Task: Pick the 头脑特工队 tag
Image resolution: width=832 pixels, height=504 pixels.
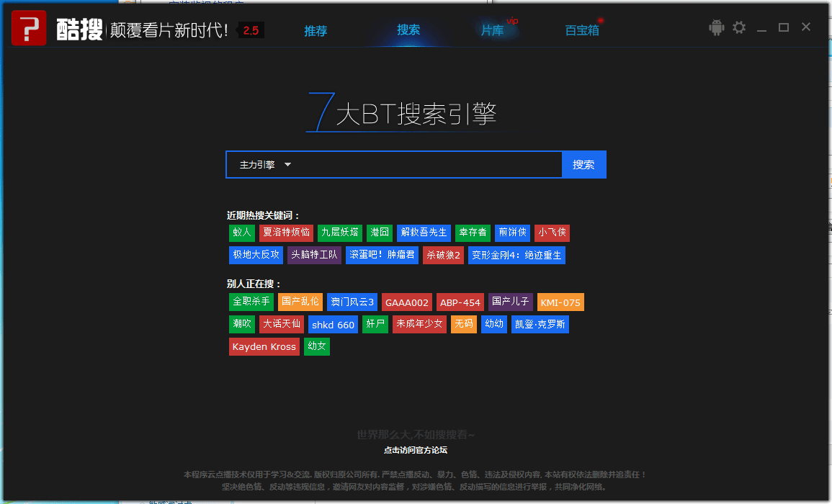Action: point(315,255)
